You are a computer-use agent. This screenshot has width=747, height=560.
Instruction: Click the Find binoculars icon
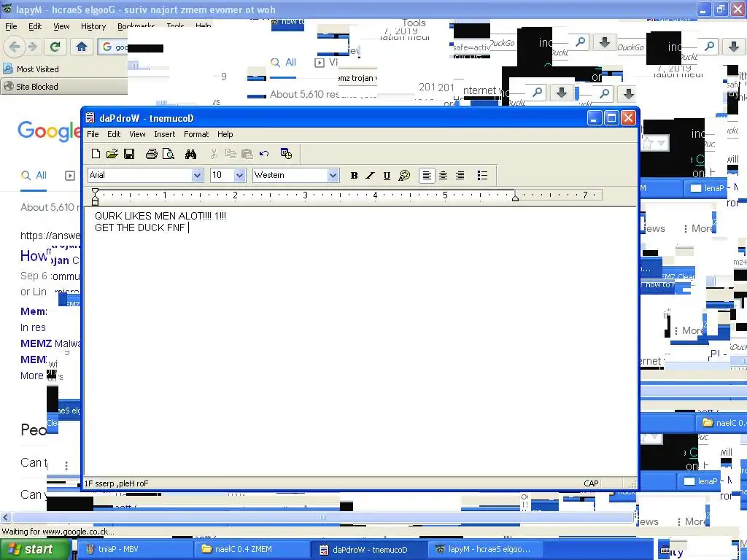click(190, 153)
